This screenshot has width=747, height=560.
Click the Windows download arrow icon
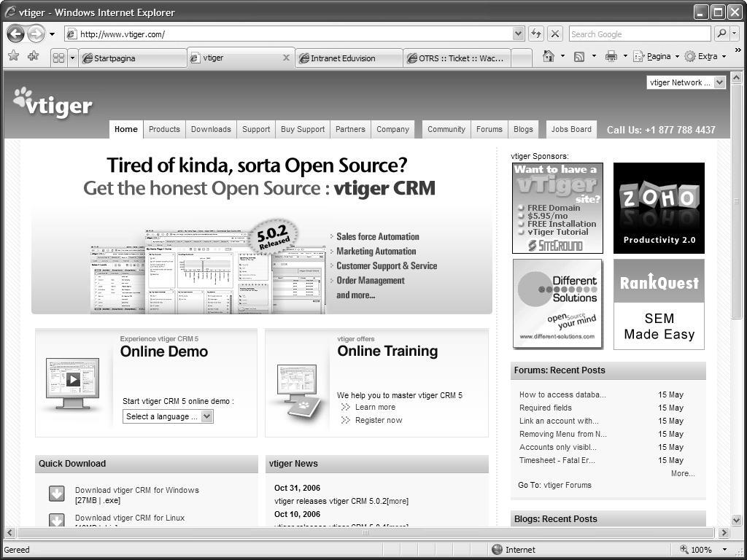(57, 494)
